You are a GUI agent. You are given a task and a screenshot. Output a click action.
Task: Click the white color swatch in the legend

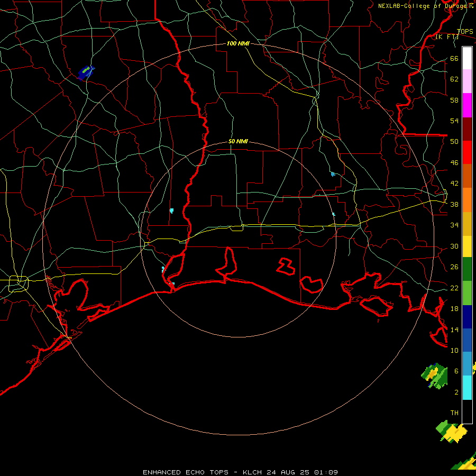pos(467,58)
